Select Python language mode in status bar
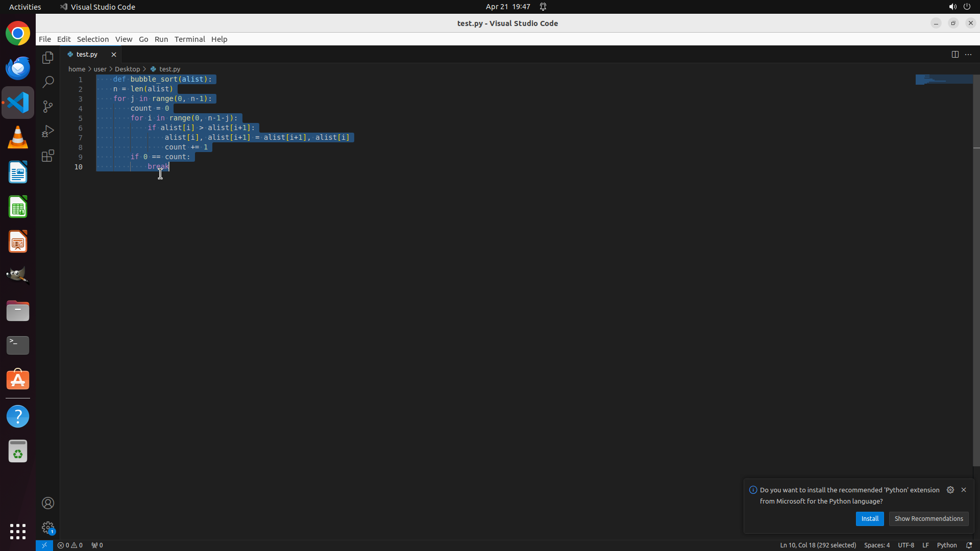 (x=946, y=545)
